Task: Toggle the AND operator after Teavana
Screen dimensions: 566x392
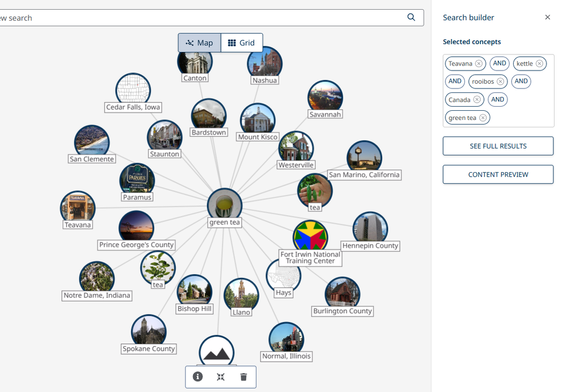Action: (499, 63)
